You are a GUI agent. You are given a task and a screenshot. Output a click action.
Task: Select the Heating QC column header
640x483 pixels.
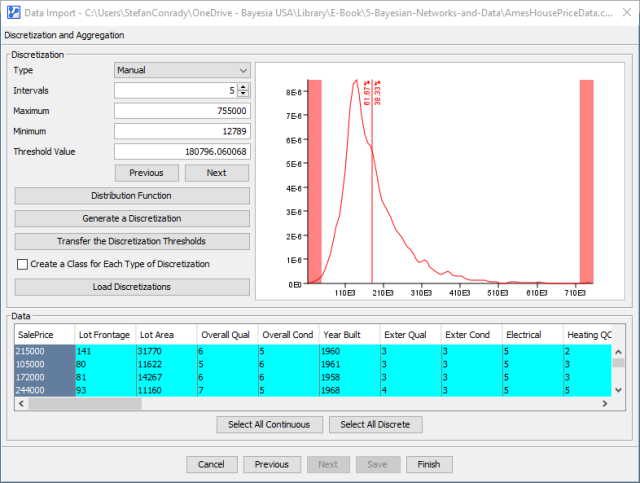(x=587, y=335)
